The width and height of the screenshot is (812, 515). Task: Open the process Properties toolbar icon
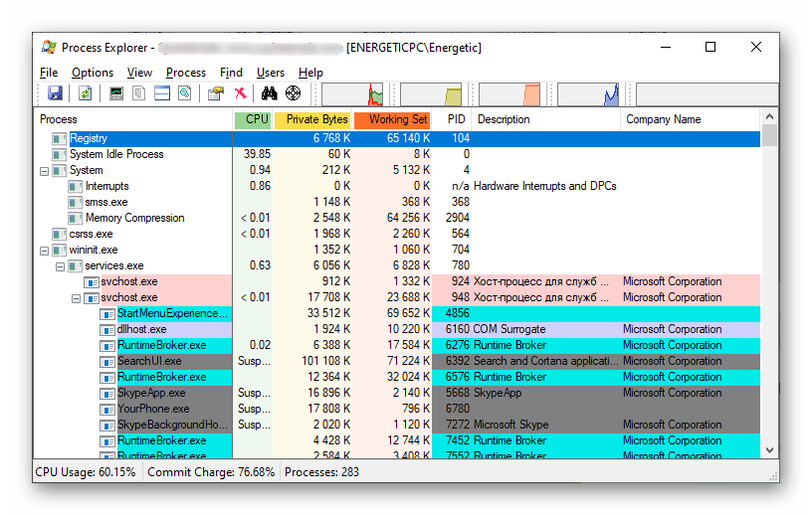coord(215,93)
